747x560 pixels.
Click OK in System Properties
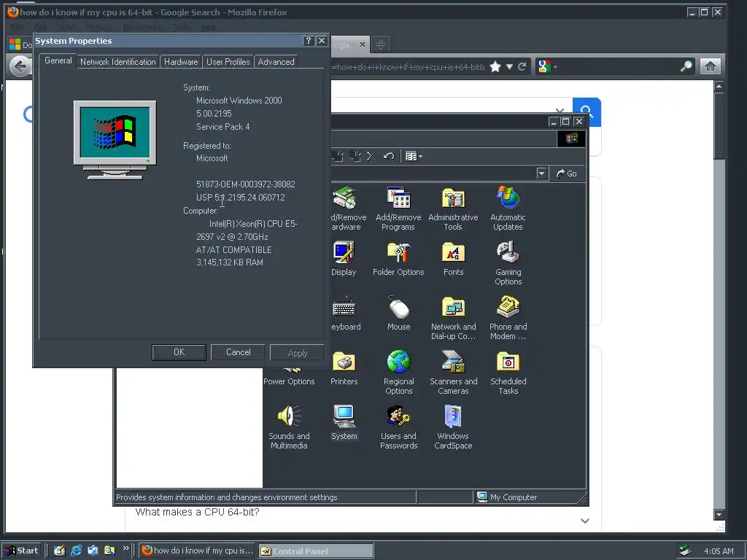coord(179,352)
